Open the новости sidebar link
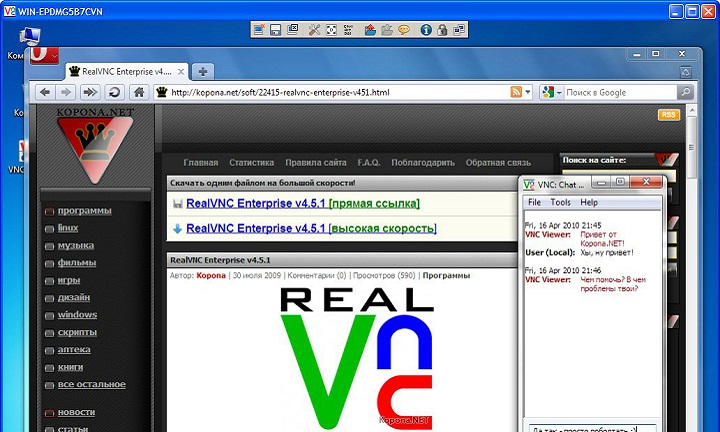 pyautogui.click(x=76, y=413)
